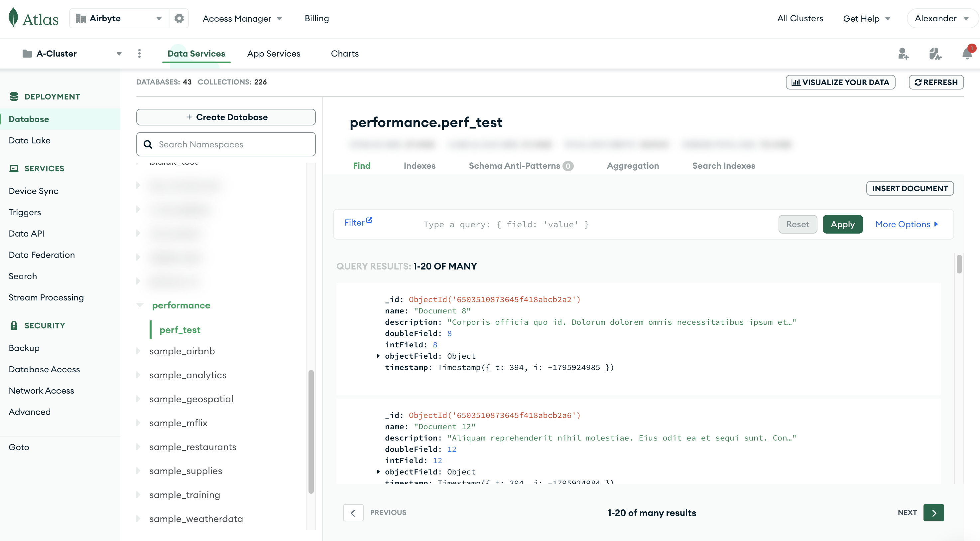Refresh the collection data

click(936, 82)
